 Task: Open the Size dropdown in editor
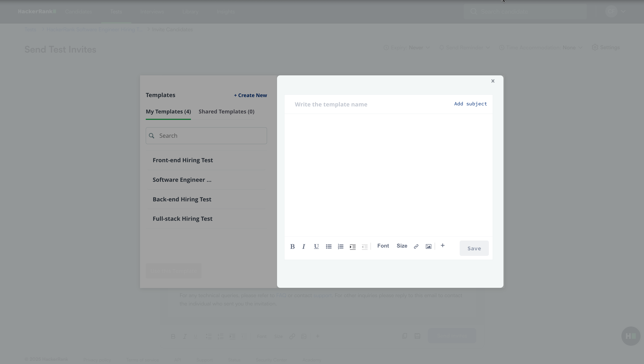(x=402, y=246)
